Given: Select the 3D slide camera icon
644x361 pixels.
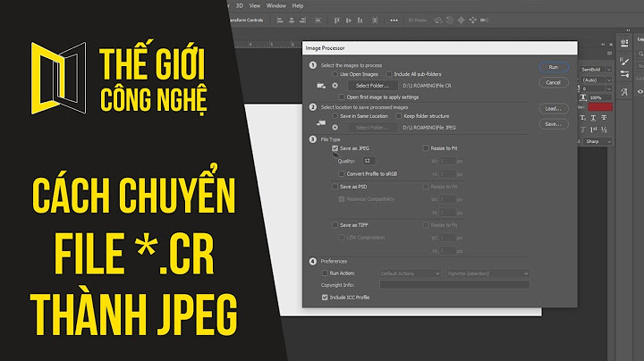Looking at the screenshot, I should [473, 20].
